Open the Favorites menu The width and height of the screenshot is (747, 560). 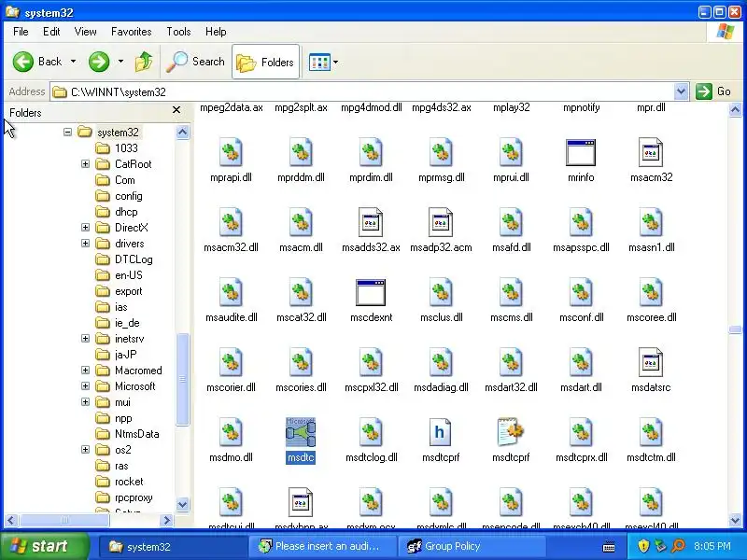(x=131, y=32)
